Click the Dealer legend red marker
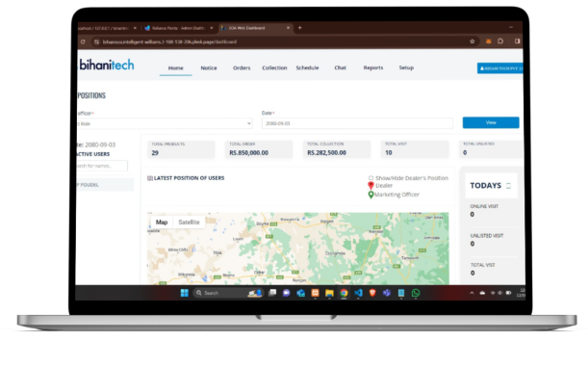 pyautogui.click(x=371, y=185)
